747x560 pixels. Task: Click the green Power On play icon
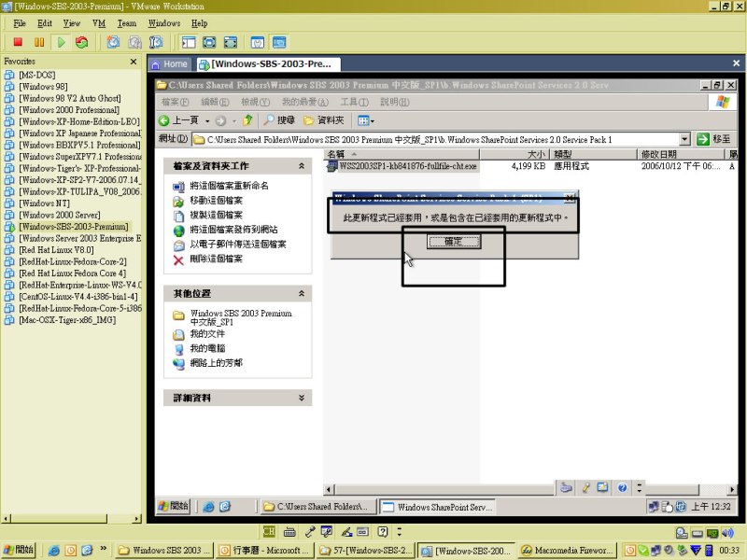[61, 42]
